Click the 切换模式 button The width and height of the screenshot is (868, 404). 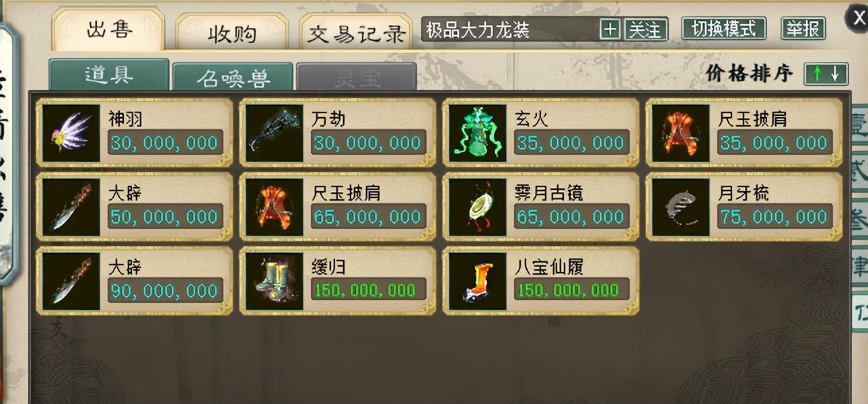pos(724,29)
